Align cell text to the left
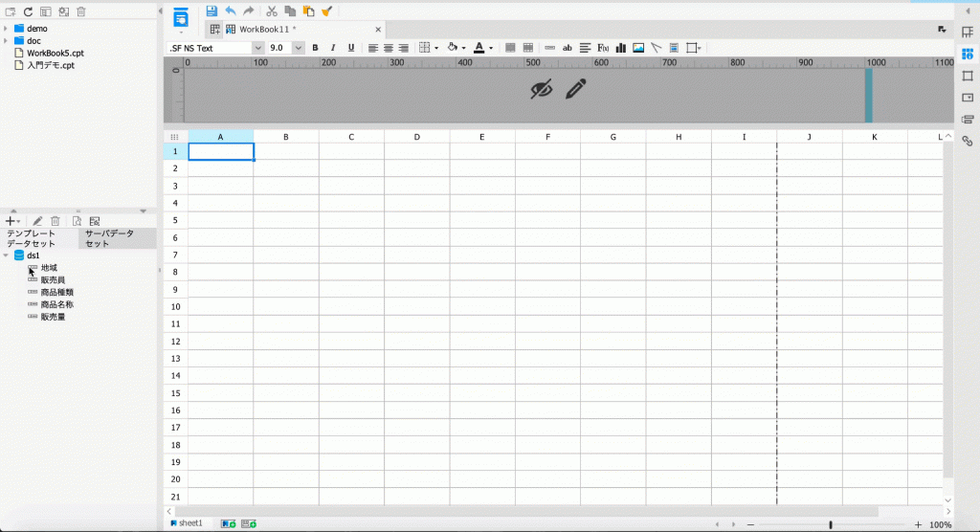 point(373,48)
